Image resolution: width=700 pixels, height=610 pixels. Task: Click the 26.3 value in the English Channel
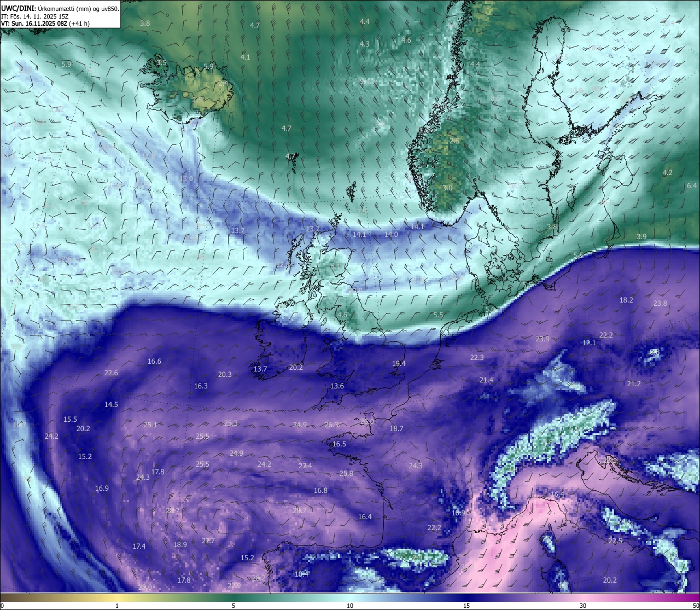pos(331,425)
